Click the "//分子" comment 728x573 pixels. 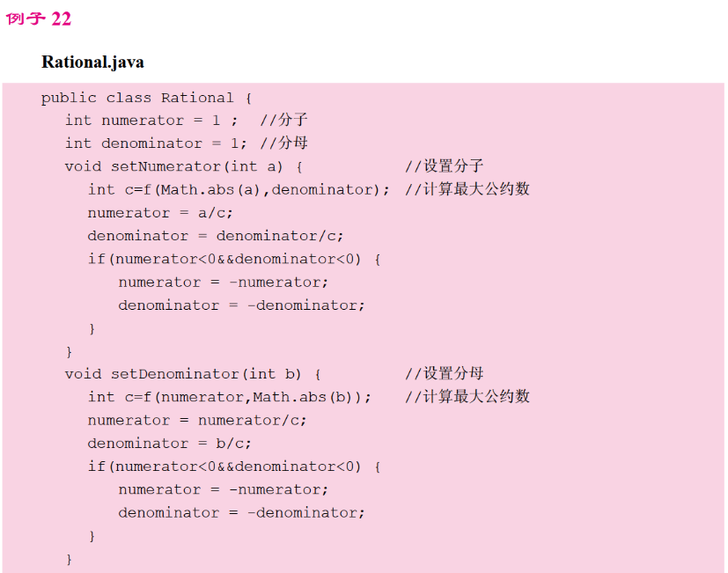click(x=289, y=121)
